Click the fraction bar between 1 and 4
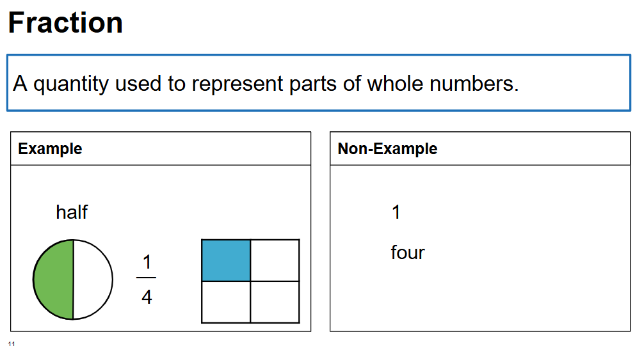 [x=147, y=278]
